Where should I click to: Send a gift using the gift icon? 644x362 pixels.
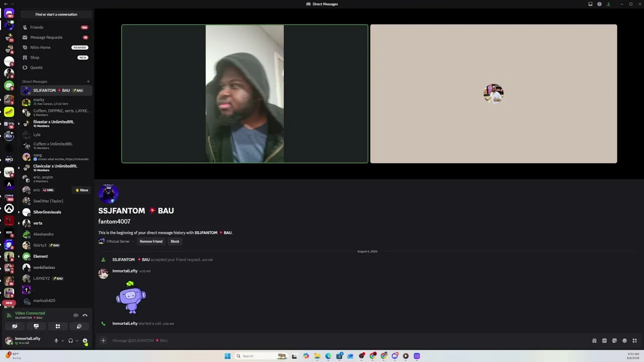click(x=594, y=341)
